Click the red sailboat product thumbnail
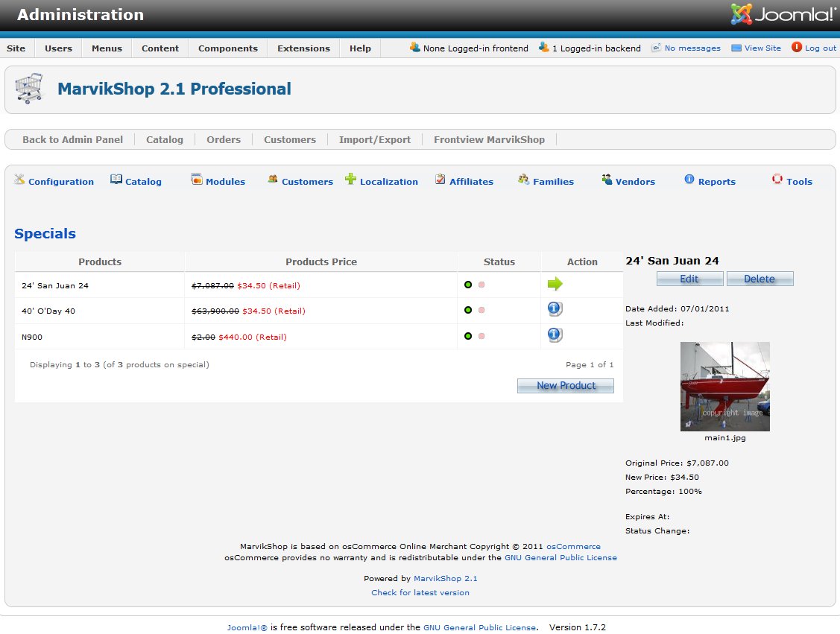The height and width of the screenshot is (634, 840). tap(724, 387)
